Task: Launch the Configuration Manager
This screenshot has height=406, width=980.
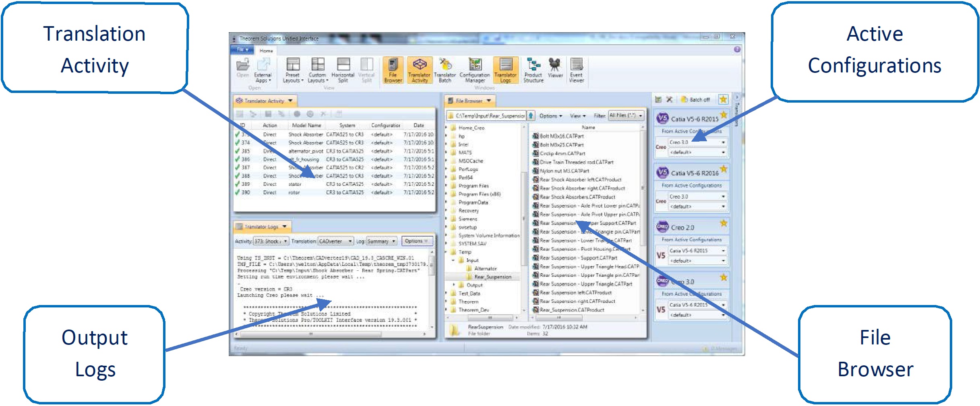Action: 475,70
